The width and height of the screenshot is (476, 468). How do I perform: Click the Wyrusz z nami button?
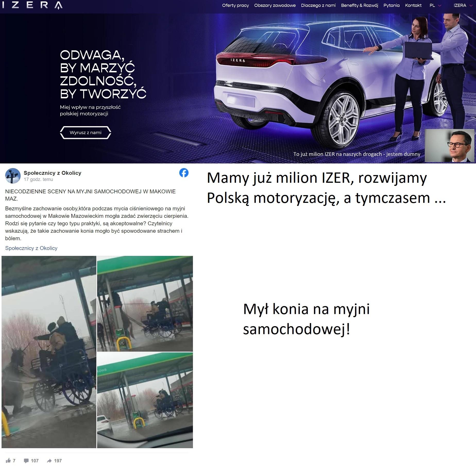(x=86, y=133)
